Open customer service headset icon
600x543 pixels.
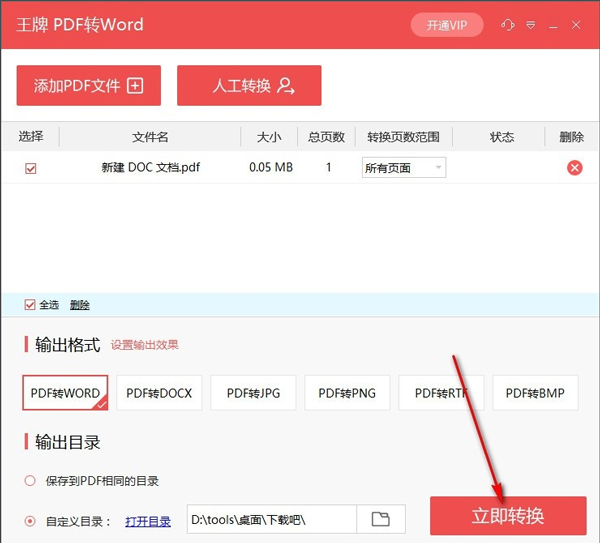507,25
